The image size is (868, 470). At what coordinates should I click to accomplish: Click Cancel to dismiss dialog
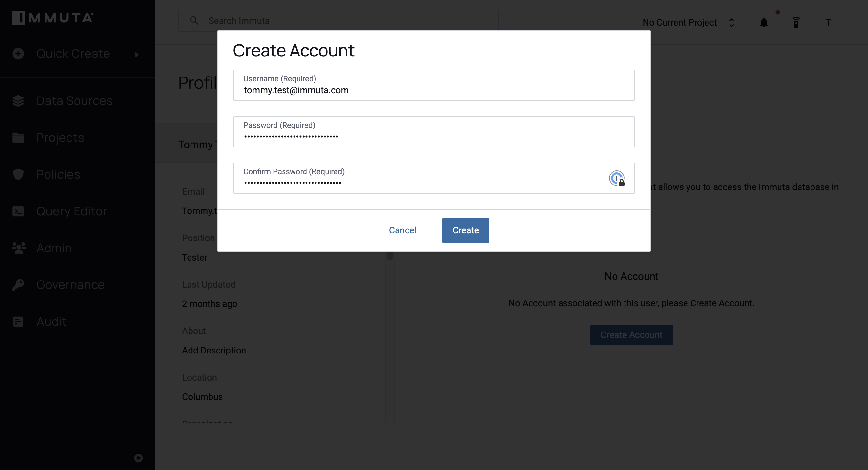pyautogui.click(x=403, y=230)
